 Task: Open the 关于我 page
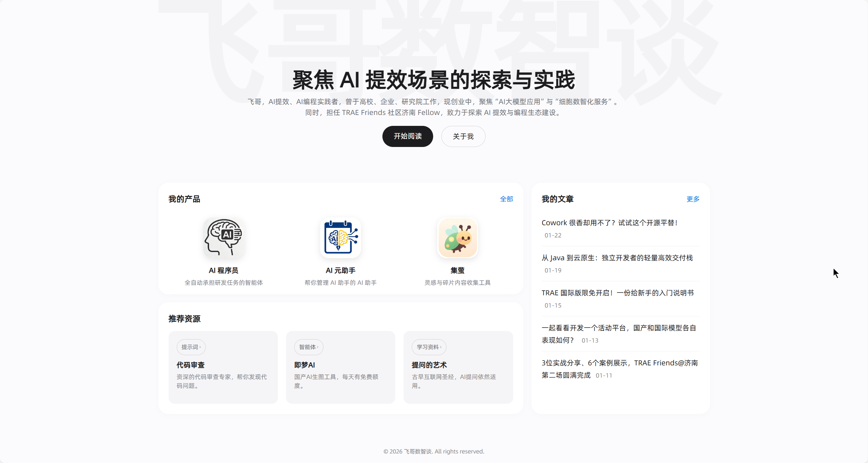[x=463, y=136]
